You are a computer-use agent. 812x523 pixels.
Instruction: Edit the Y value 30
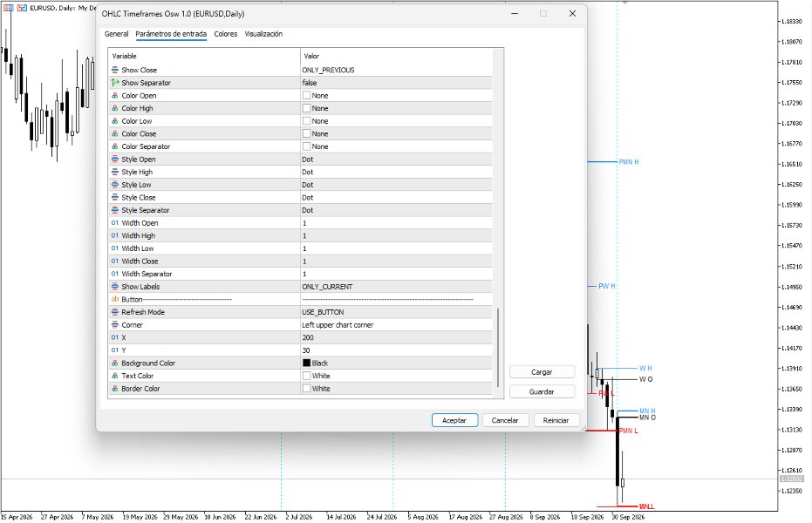(396, 350)
